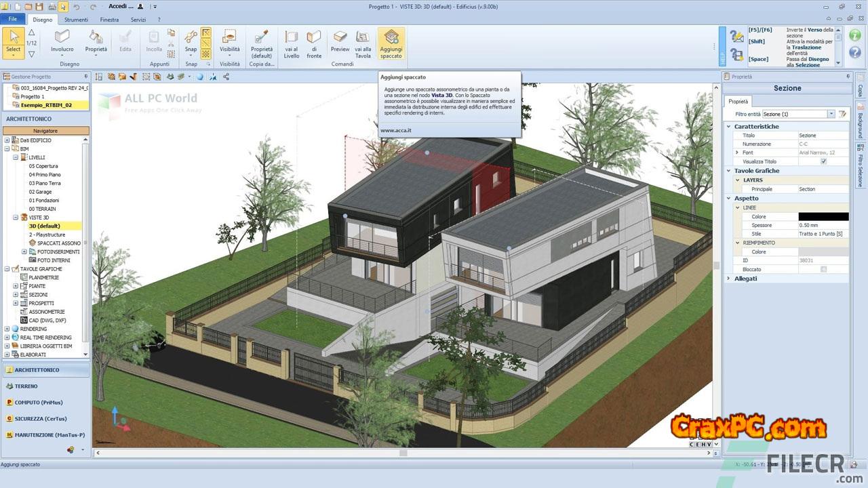The image size is (868, 488).
Task: Click the filter icon beside Filtro entità
Action: pos(842,114)
